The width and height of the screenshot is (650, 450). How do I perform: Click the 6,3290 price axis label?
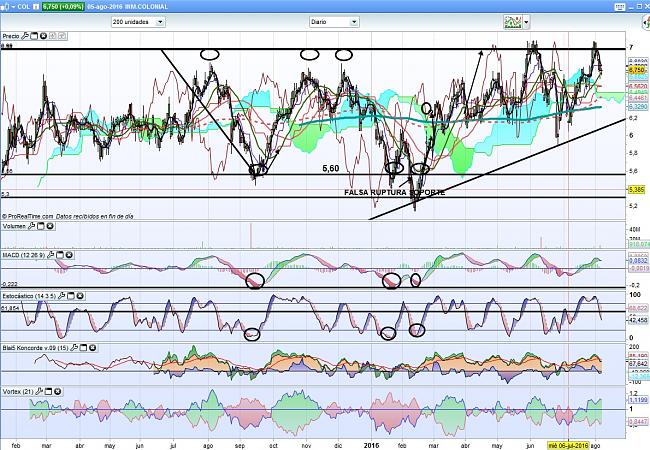638,107
